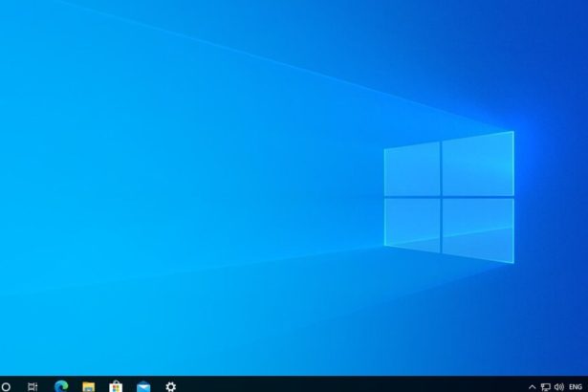Screen dimensions: 588x392
Task: Open the volume control in the tray
Action: (x=559, y=387)
